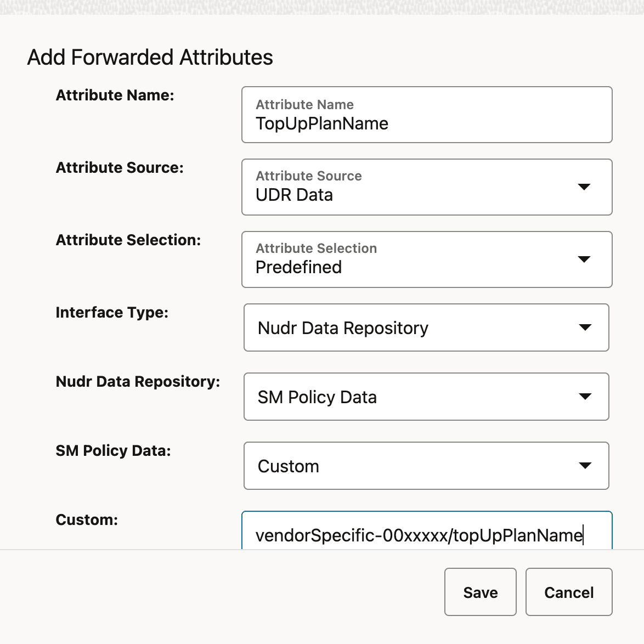Cancel adding forwarded attributes

pos(569,592)
